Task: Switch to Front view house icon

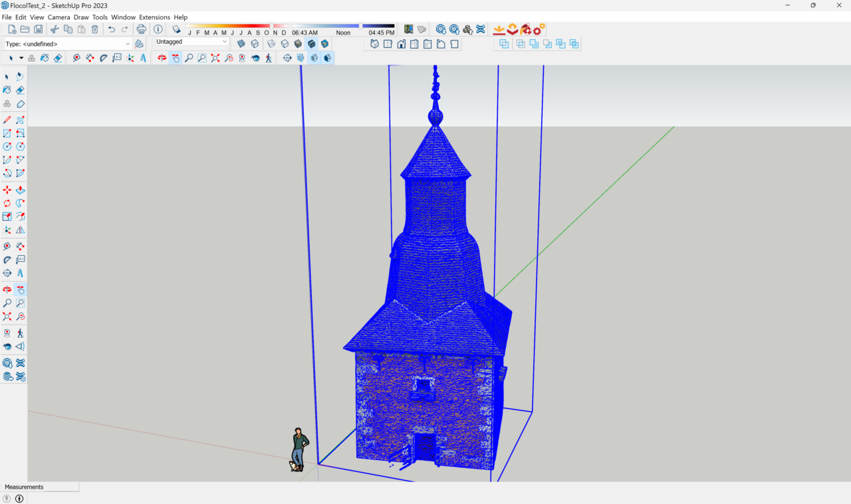Action: point(402,44)
